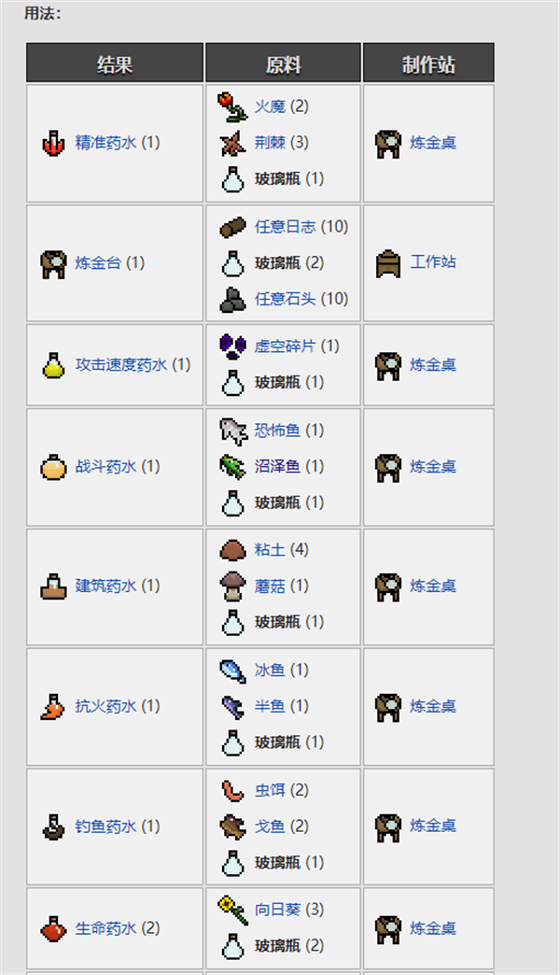Click the 火魔 flower icon
Viewport: 560px width, 975px height.
tap(231, 106)
